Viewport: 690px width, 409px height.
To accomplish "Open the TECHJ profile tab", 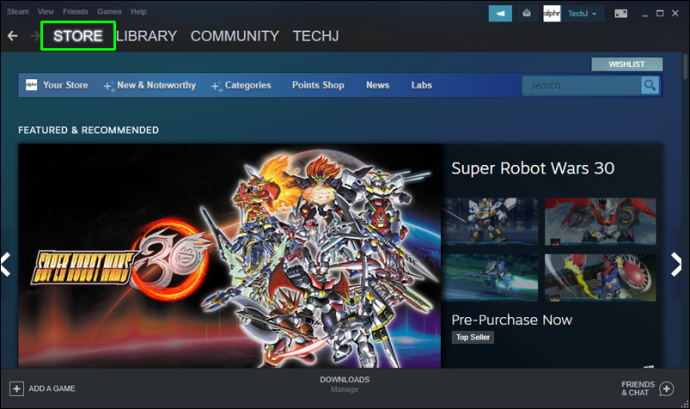I will [x=316, y=36].
